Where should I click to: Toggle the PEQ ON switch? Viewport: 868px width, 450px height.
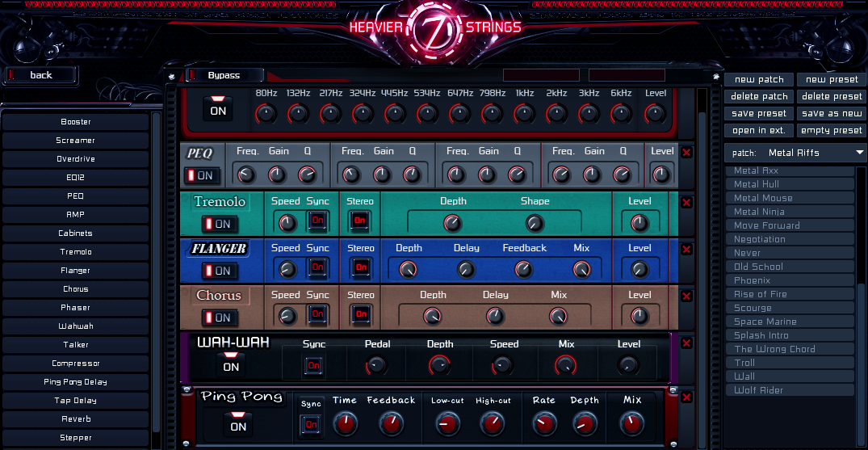point(202,175)
